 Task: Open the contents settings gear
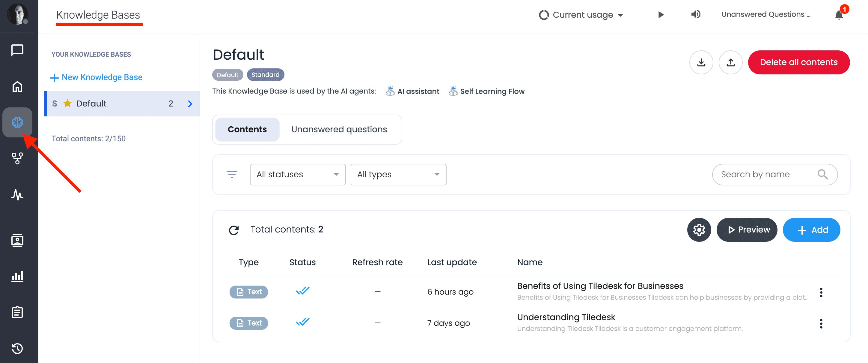pos(699,230)
